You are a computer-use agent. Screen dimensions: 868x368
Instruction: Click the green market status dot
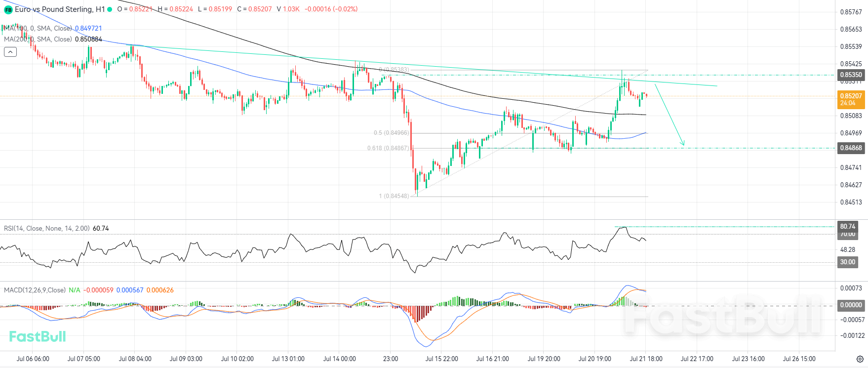[x=110, y=9]
